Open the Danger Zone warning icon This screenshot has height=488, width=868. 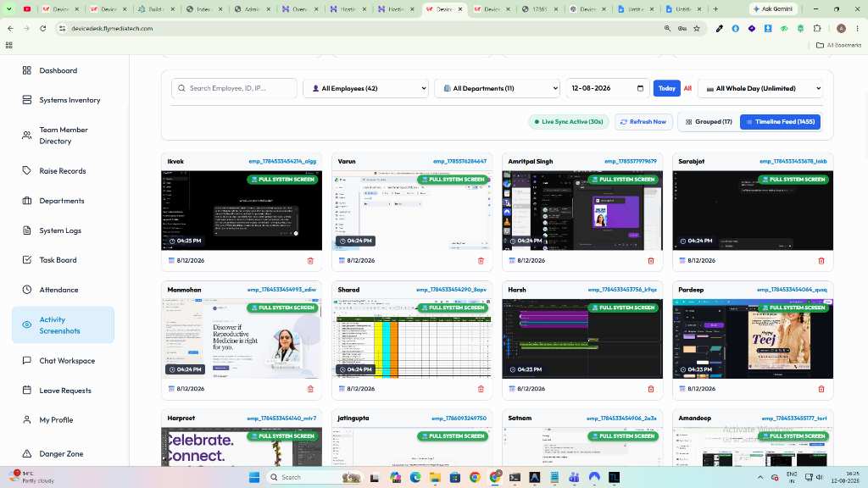tap(26, 454)
